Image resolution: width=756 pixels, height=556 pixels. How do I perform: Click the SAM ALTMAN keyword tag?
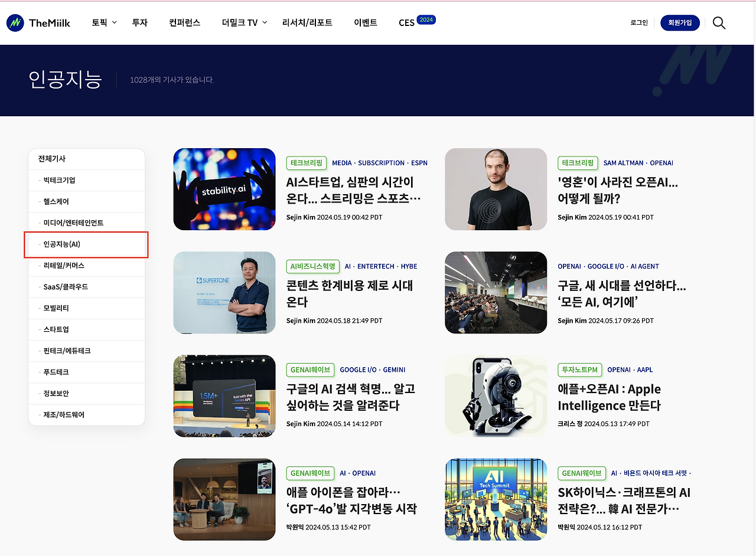624,163
